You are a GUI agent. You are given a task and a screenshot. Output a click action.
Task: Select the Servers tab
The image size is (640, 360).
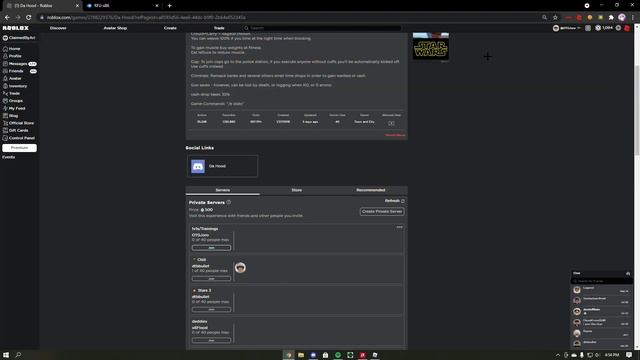pyautogui.click(x=222, y=190)
